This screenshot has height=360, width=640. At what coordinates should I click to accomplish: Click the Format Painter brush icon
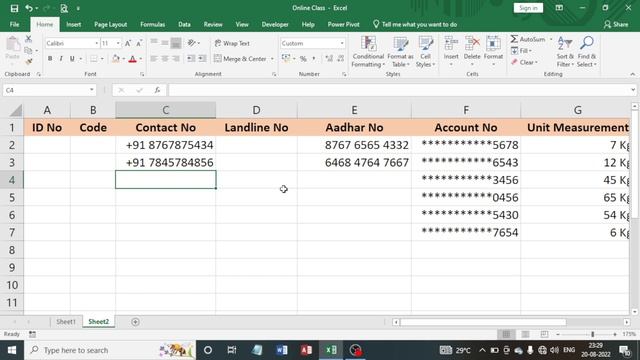pyautogui.click(x=28, y=62)
